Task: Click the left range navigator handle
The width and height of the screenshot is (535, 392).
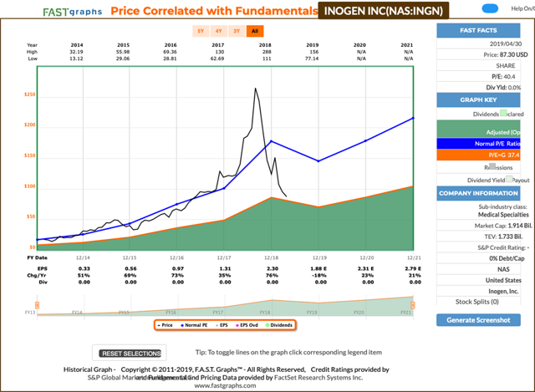Action: point(37,305)
